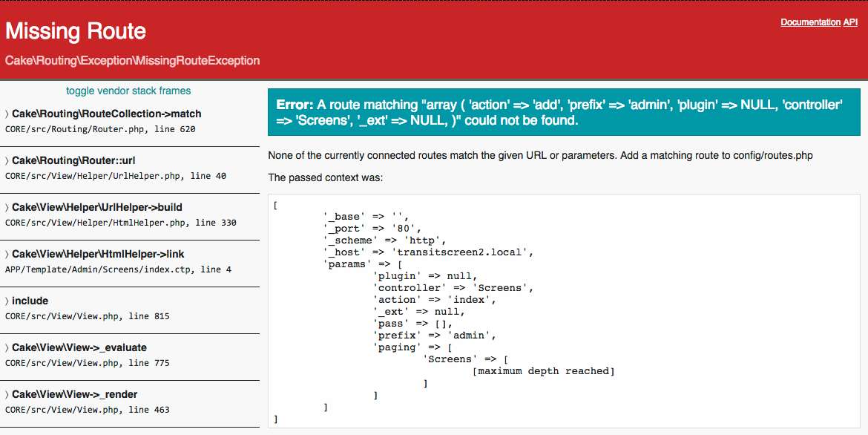Click CORE/src/View/View.php line 815 path
This screenshot has height=435, width=868.
83,315
